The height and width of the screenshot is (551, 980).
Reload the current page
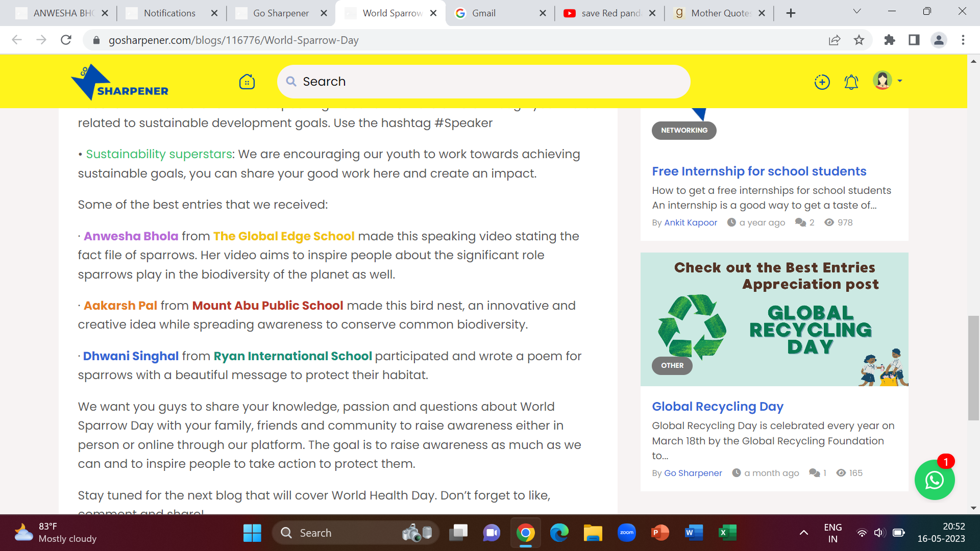(66, 40)
